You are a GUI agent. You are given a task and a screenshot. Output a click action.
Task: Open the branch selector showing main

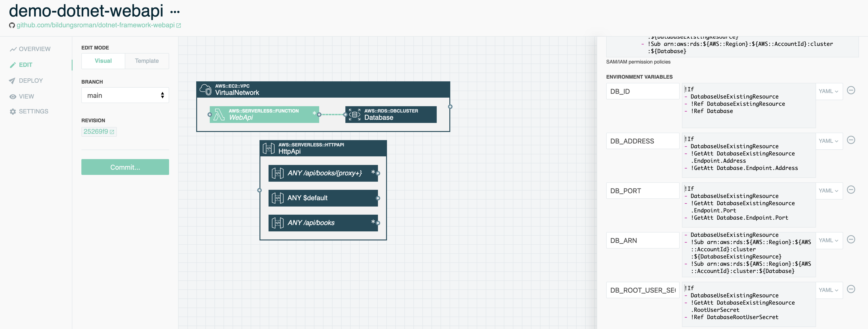(x=125, y=95)
